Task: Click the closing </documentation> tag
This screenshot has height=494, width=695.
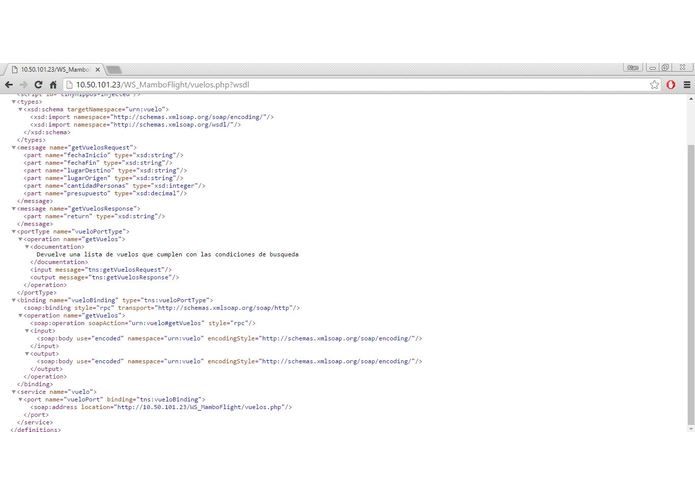Action: click(59, 262)
